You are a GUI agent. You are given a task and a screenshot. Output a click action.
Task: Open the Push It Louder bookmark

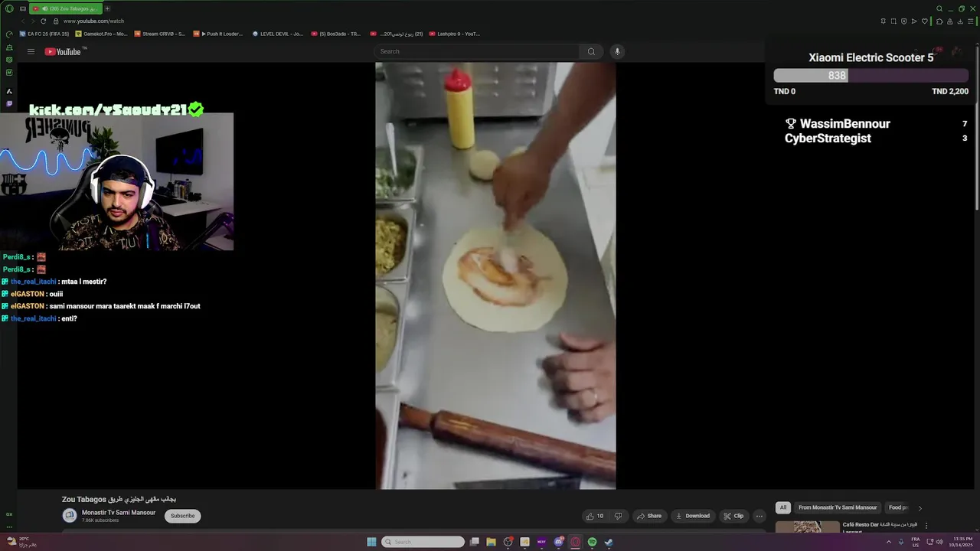[218, 34]
